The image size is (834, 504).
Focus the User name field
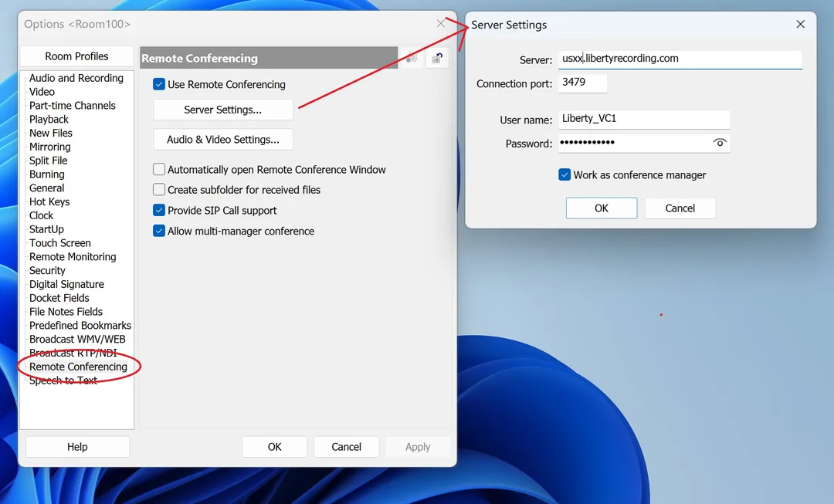[x=643, y=119]
